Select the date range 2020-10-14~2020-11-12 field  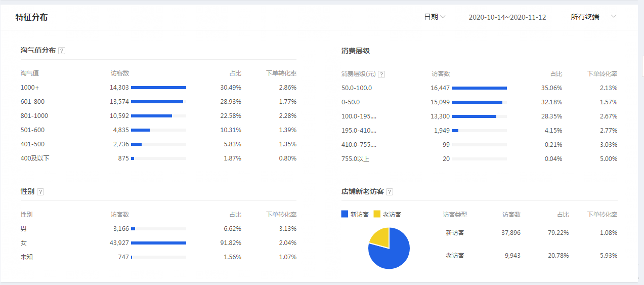tap(507, 17)
